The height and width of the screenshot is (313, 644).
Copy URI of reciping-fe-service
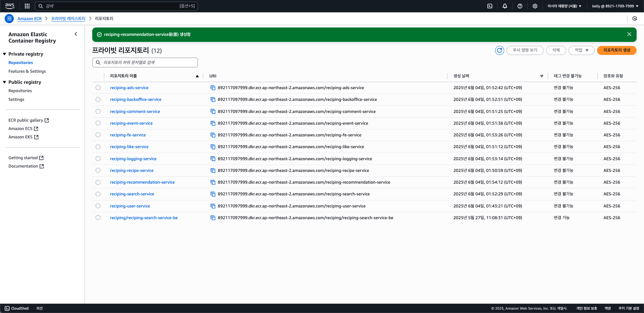[213, 135]
